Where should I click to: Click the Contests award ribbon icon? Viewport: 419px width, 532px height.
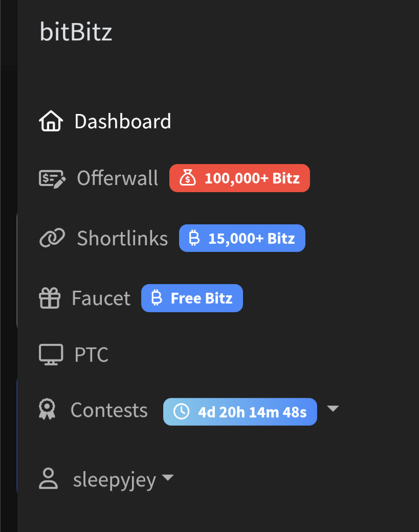click(x=47, y=409)
